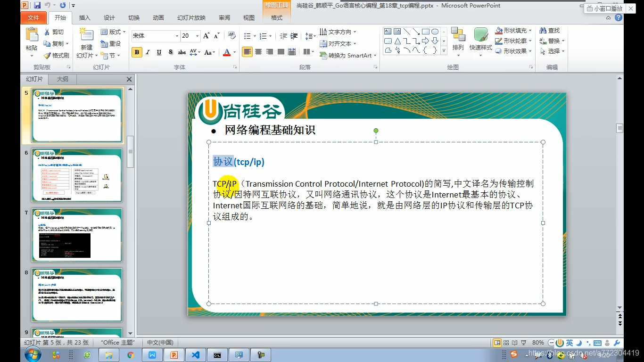Increase the list indent level
The height and width of the screenshot is (362, 644).
click(294, 36)
